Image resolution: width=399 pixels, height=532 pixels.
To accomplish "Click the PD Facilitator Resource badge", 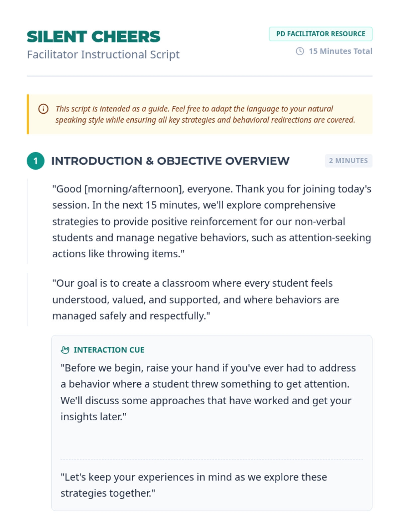I will point(321,34).
